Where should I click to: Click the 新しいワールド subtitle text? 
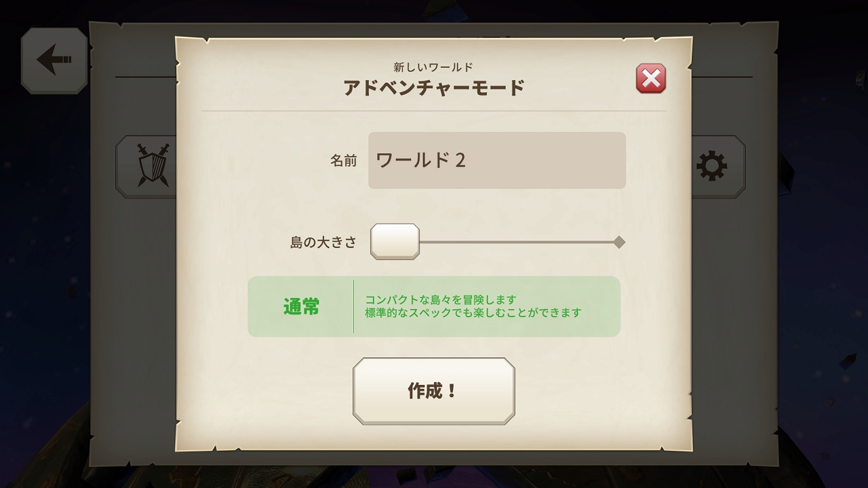click(433, 67)
